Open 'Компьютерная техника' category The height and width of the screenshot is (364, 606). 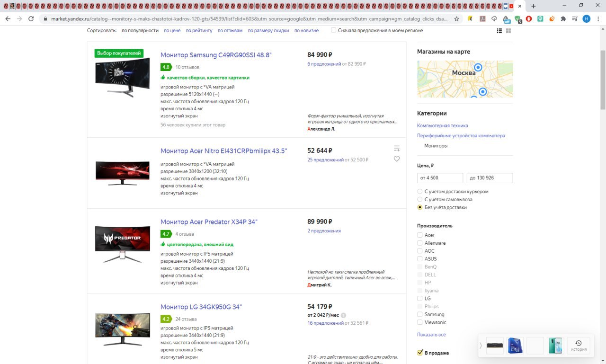click(442, 125)
